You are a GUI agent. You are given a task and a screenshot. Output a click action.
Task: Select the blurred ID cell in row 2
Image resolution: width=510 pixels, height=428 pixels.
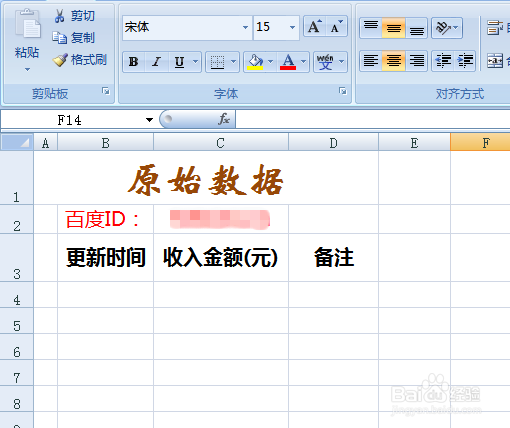click(221, 219)
